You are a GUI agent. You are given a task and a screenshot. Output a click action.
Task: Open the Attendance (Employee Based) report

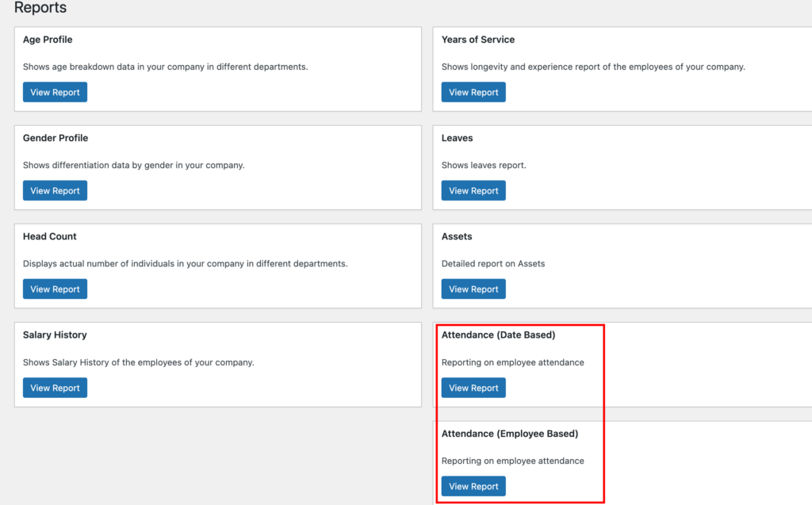tap(473, 486)
